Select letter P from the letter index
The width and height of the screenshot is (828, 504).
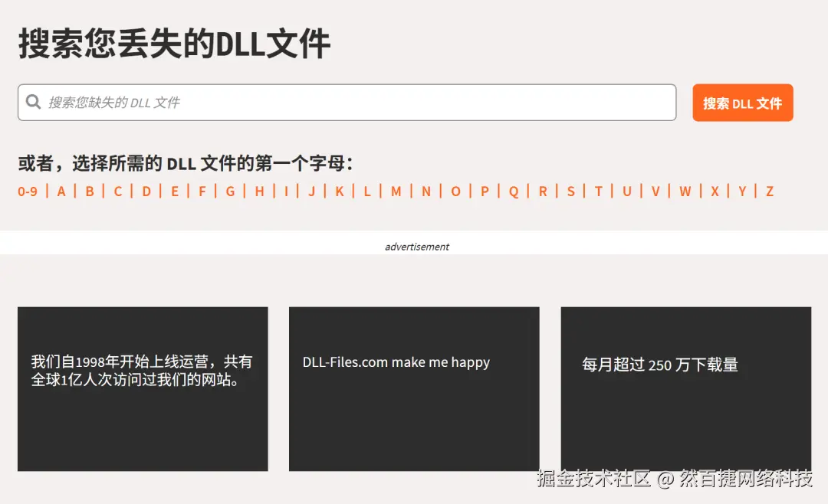click(x=484, y=191)
